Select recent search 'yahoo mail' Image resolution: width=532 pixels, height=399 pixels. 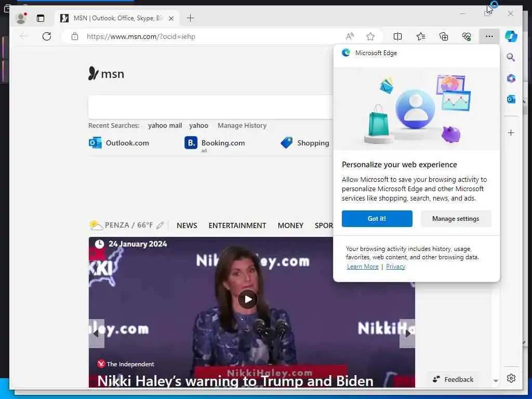click(165, 126)
